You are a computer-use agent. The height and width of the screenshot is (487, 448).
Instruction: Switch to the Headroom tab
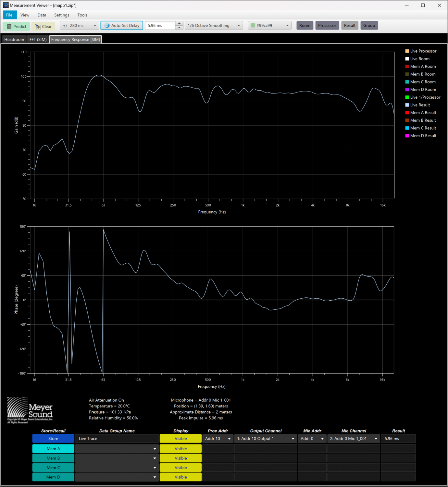[x=14, y=39]
